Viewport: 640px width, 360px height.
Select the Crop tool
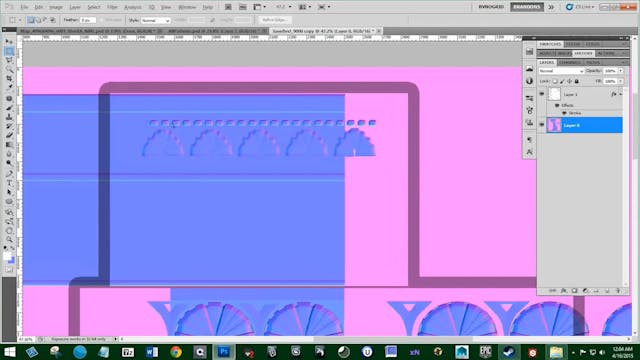9,78
